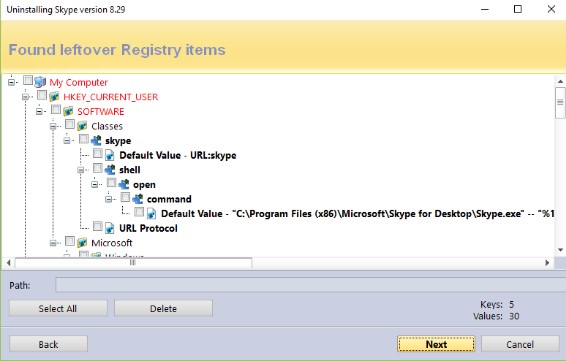Collapse the My Computer root node
This screenshot has width=566, height=361.
(x=12, y=82)
